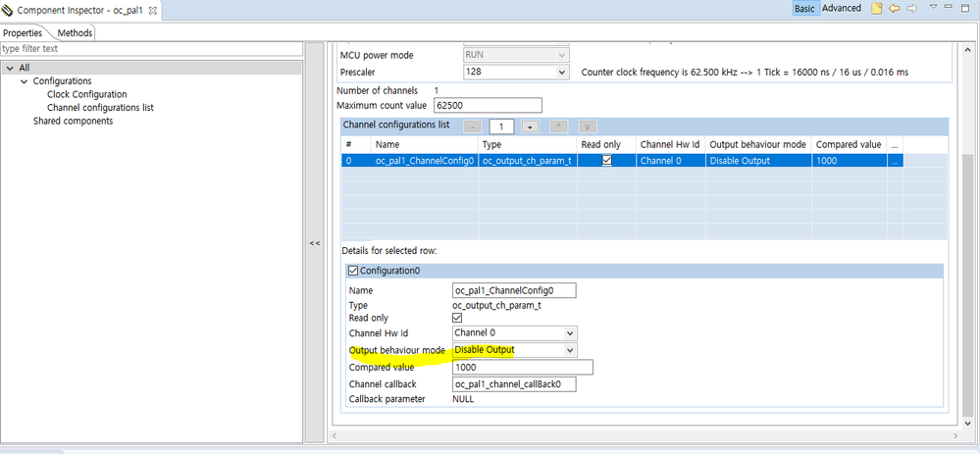Toggle Read only checkbox in table row
This screenshot has width=980, height=454.
point(606,161)
